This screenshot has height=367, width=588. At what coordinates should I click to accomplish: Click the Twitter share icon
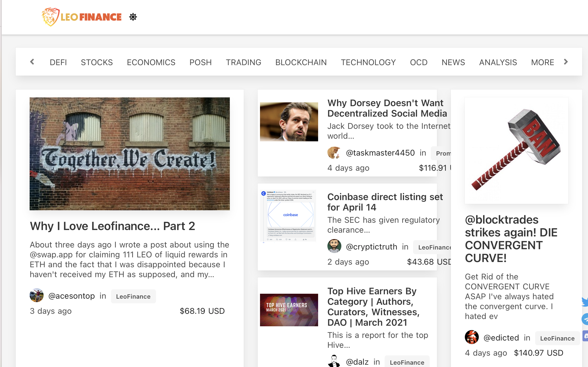pyautogui.click(x=585, y=302)
